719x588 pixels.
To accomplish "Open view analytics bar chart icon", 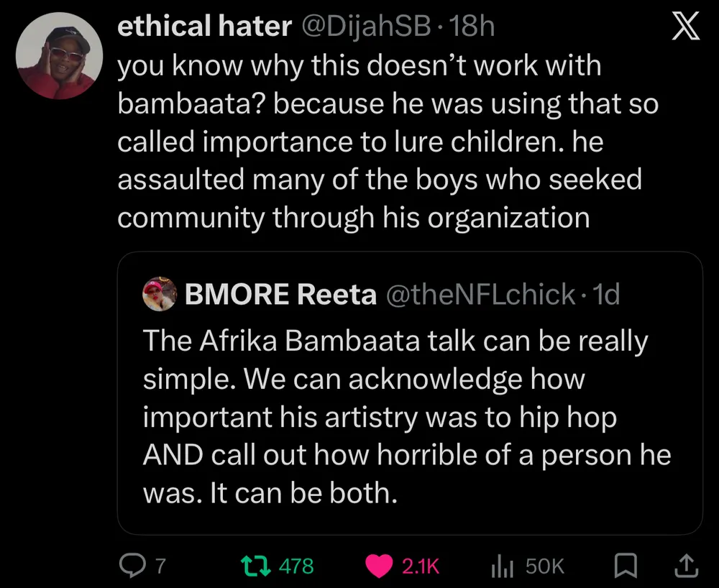I will pos(502,566).
